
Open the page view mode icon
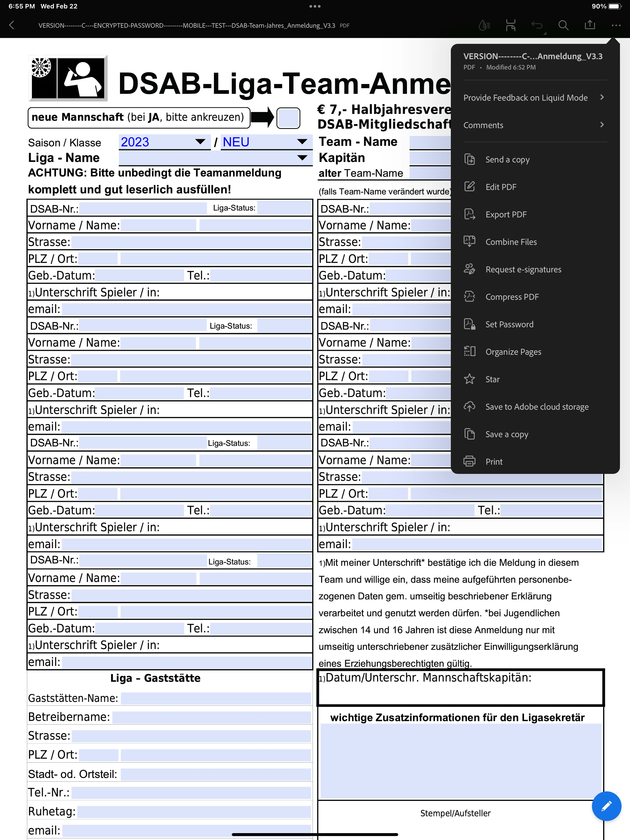click(x=510, y=25)
